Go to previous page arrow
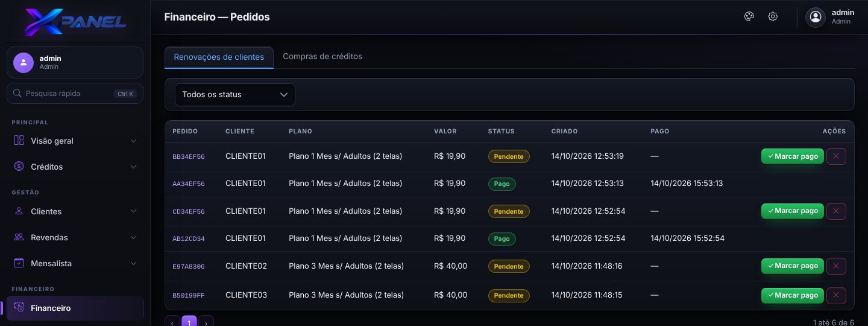 (172, 323)
